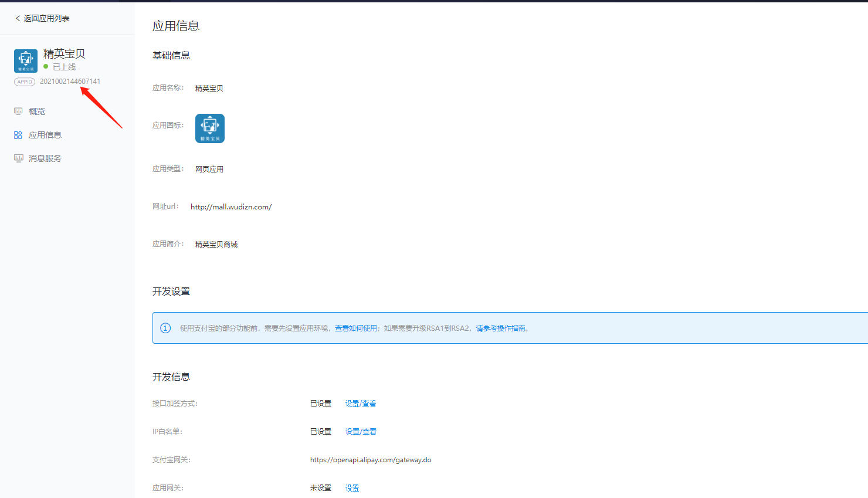Select the 网址url value http://mall.wudizn.com/

(231, 206)
